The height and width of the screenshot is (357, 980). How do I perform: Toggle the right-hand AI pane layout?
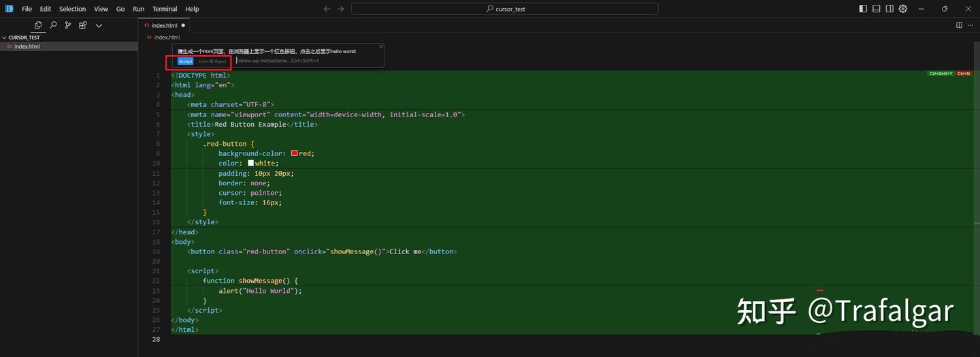tap(889, 9)
